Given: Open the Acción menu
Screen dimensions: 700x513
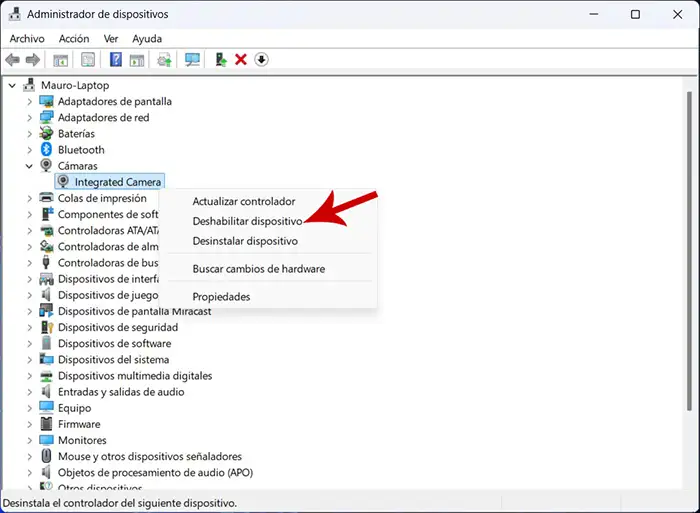Looking at the screenshot, I should click(73, 38).
